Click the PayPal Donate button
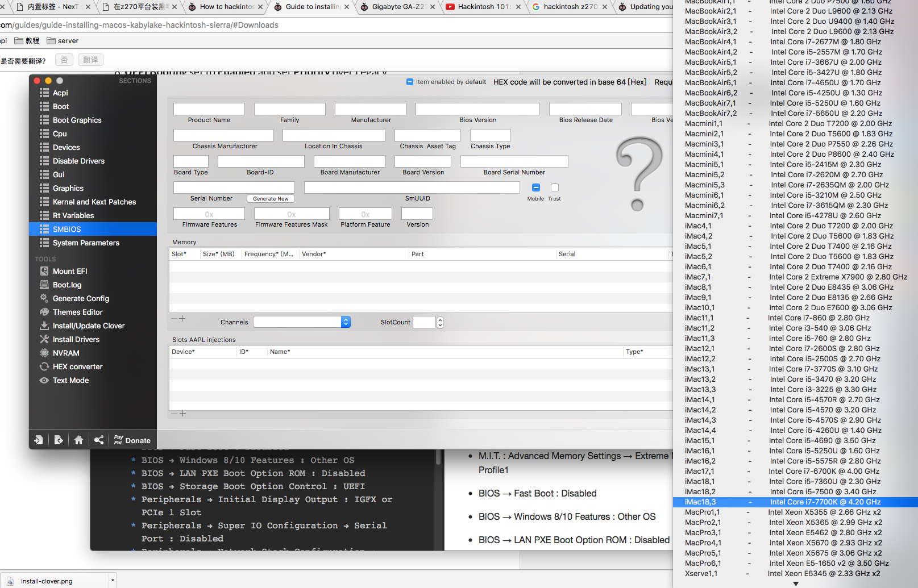 click(132, 440)
